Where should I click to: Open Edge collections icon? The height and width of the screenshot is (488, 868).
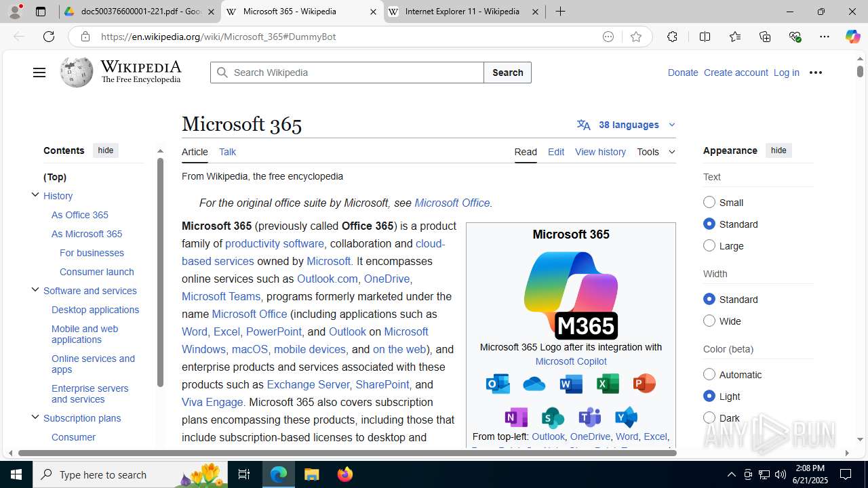[765, 37]
